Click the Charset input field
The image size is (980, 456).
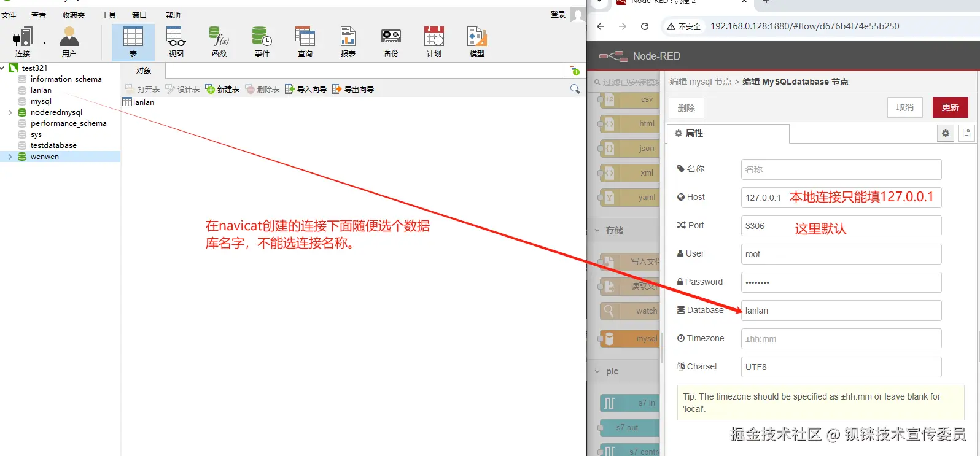[841, 367]
